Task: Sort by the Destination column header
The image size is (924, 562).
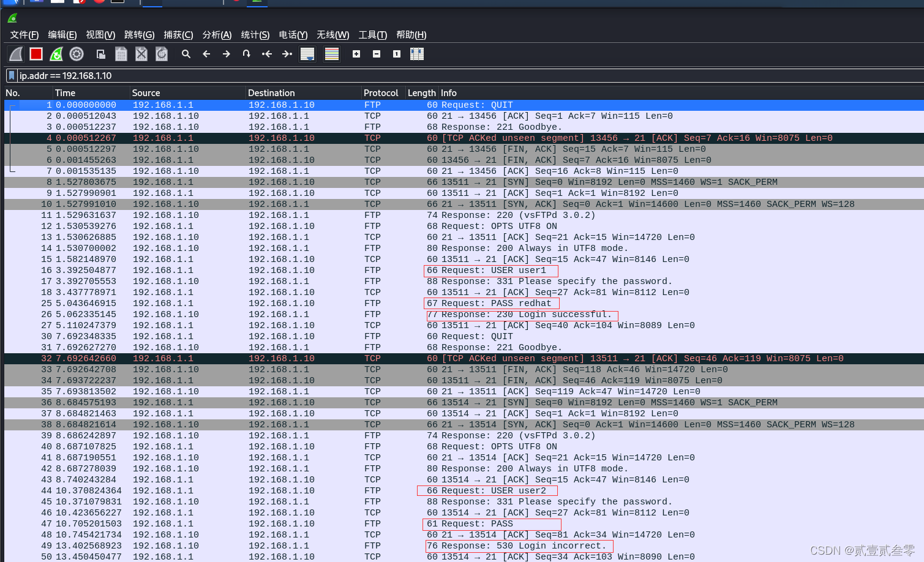Action: [303, 93]
